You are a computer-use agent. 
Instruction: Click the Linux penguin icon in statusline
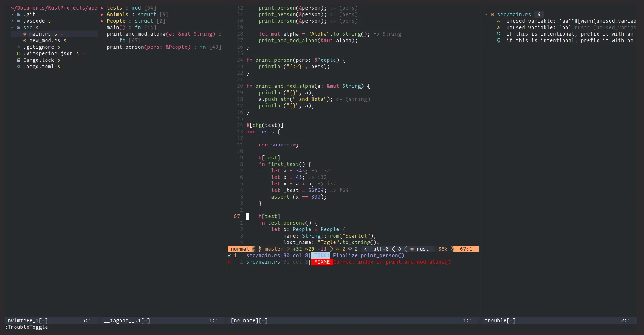[x=400, y=249]
